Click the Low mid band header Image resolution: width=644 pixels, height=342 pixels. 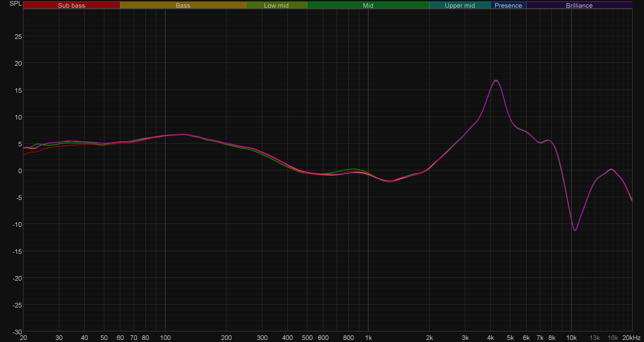(x=276, y=5)
